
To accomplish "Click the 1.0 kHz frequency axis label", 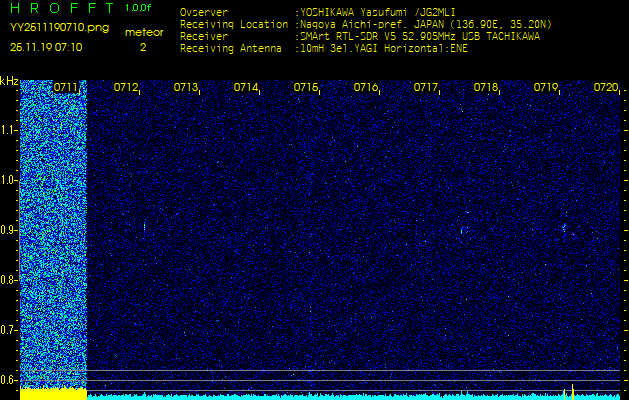I will [8, 181].
